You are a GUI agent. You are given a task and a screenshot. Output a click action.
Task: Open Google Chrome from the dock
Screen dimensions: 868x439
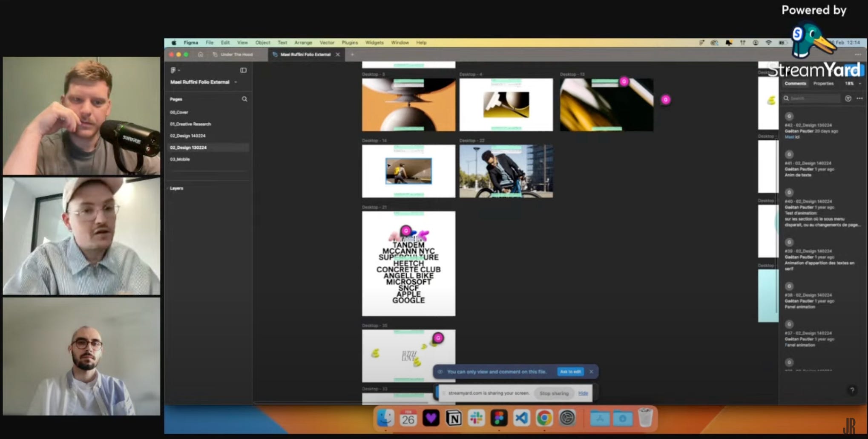(544, 418)
